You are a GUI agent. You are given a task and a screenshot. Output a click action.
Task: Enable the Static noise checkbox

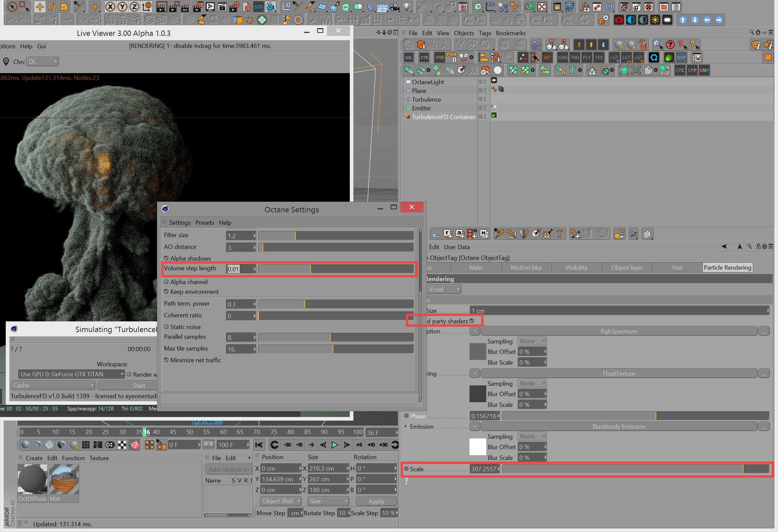[x=166, y=327]
